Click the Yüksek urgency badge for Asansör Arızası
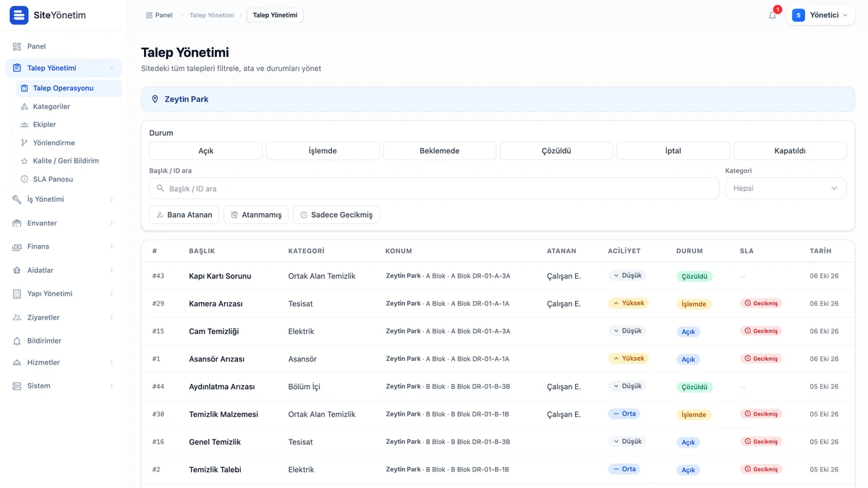This screenshot has height=488, width=868. click(x=629, y=359)
